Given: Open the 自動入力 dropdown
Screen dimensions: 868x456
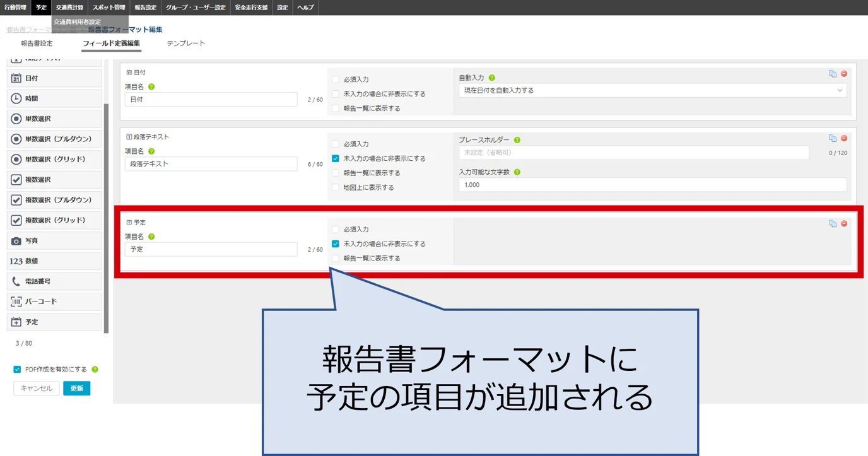Looking at the screenshot, I should point(652,90).
